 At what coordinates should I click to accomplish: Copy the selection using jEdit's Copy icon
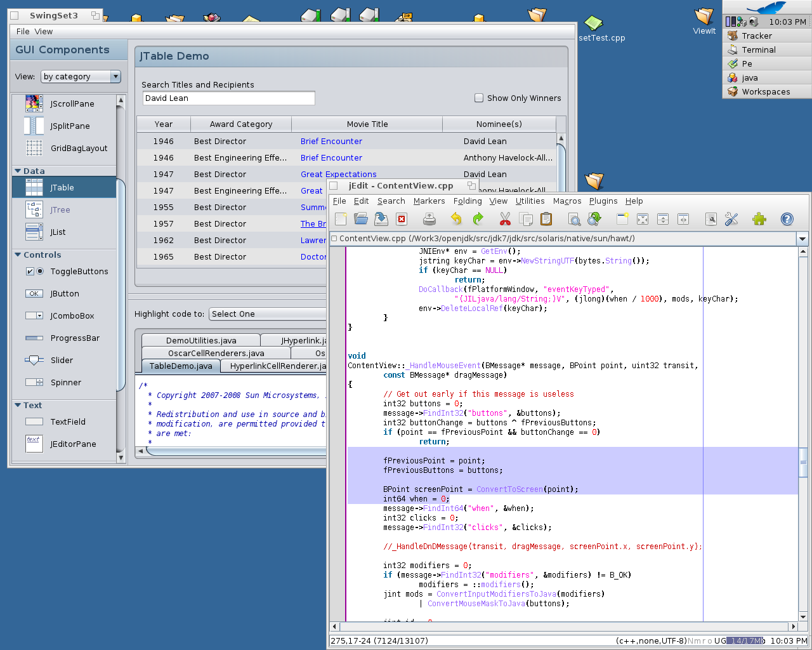tap(526, 219)
